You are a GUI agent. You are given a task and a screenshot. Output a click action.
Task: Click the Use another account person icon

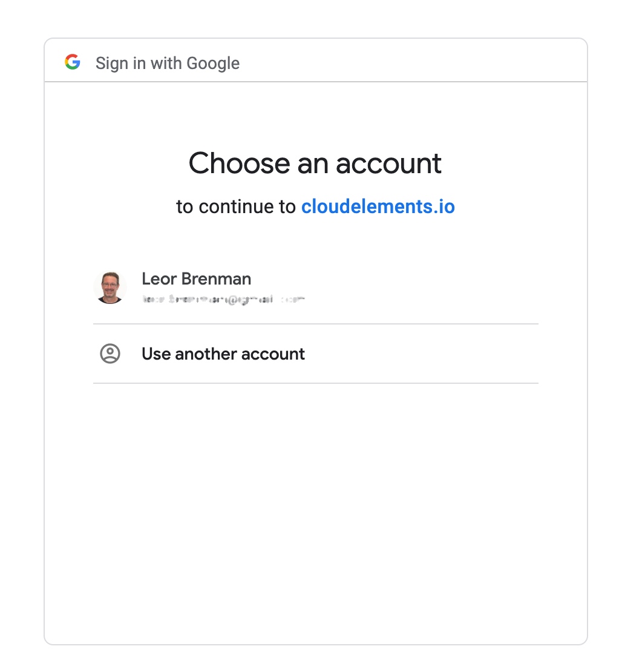click(110, 354)
